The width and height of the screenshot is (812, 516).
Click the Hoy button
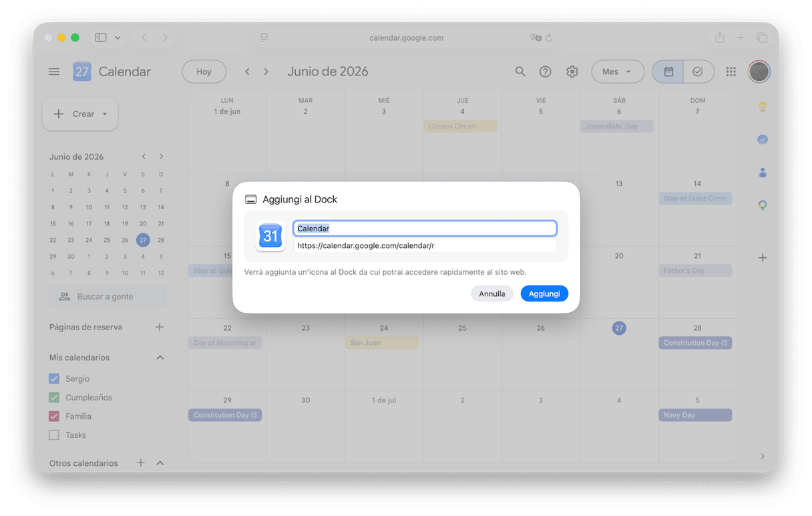[204, 72]
